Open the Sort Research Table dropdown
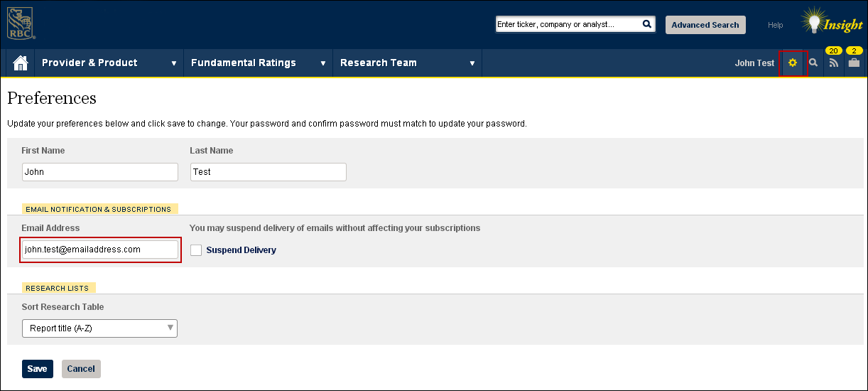The width and height of the screenshot is (868, 391). click(99, 328)
